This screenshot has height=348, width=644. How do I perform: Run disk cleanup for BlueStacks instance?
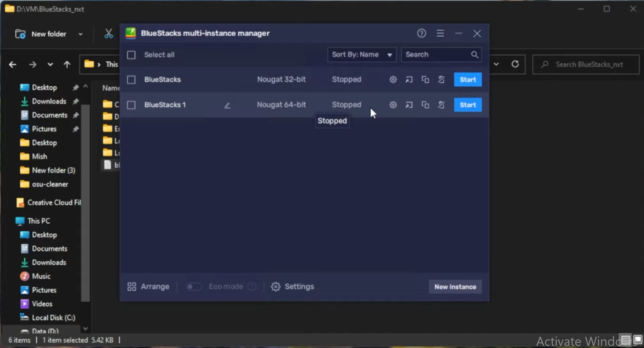[x=441, y=80]
